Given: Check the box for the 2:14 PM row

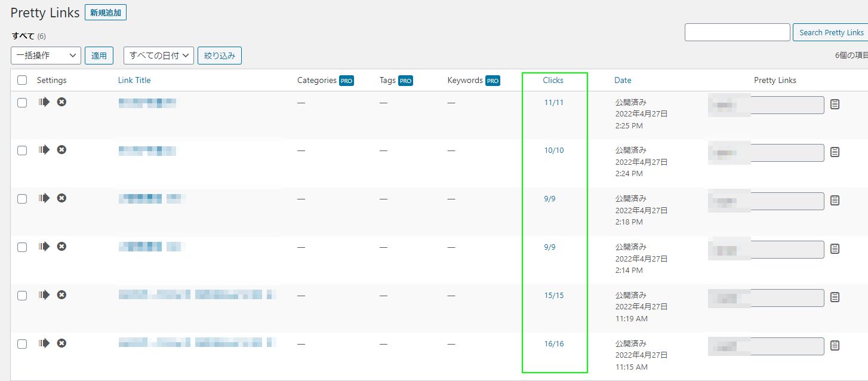Looking at the screenshot, I should pyautogui.click(x=22, y=247).
